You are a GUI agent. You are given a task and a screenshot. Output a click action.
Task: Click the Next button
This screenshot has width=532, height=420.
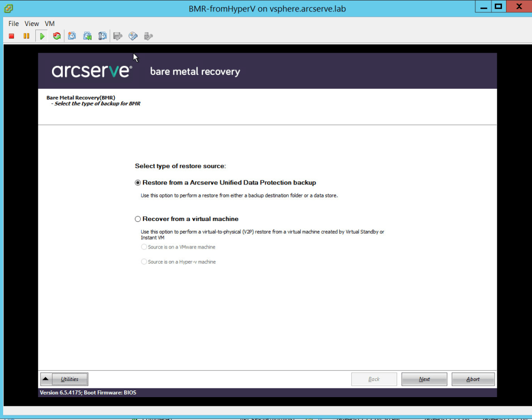pyautogui.click(x=424, y=379)
